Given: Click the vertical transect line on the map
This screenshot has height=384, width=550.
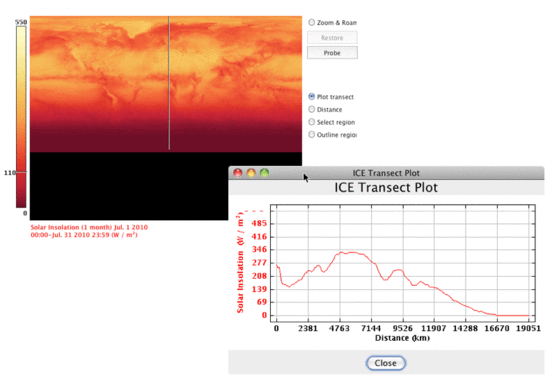Looking at the screenshot, I should pyautogui.click(x=169, y=83).
